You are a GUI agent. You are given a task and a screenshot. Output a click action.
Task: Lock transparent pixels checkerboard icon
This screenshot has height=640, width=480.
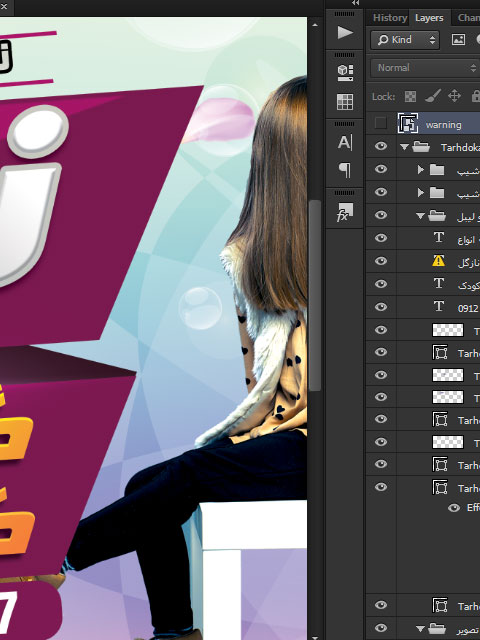point(410,97)
